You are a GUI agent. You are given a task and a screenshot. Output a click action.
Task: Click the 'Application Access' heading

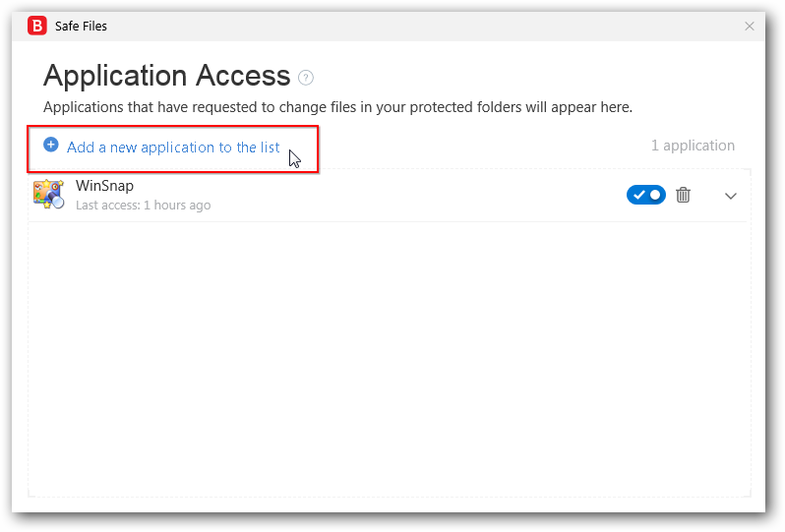pyautogui.click(x=166, y=76)
